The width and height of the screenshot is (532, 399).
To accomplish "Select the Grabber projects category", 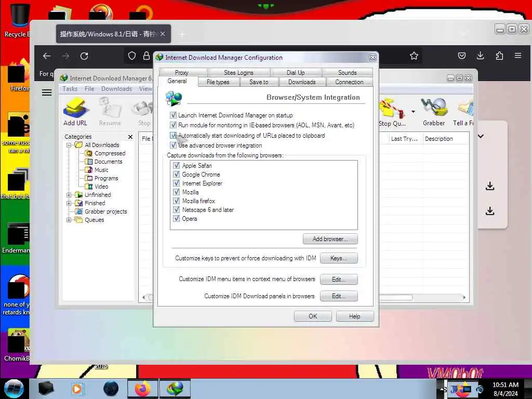I will (105, 211).
